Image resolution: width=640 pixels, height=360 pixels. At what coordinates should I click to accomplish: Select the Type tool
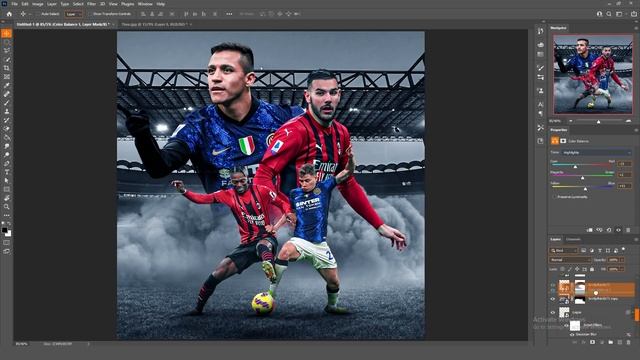coord(7,172)
